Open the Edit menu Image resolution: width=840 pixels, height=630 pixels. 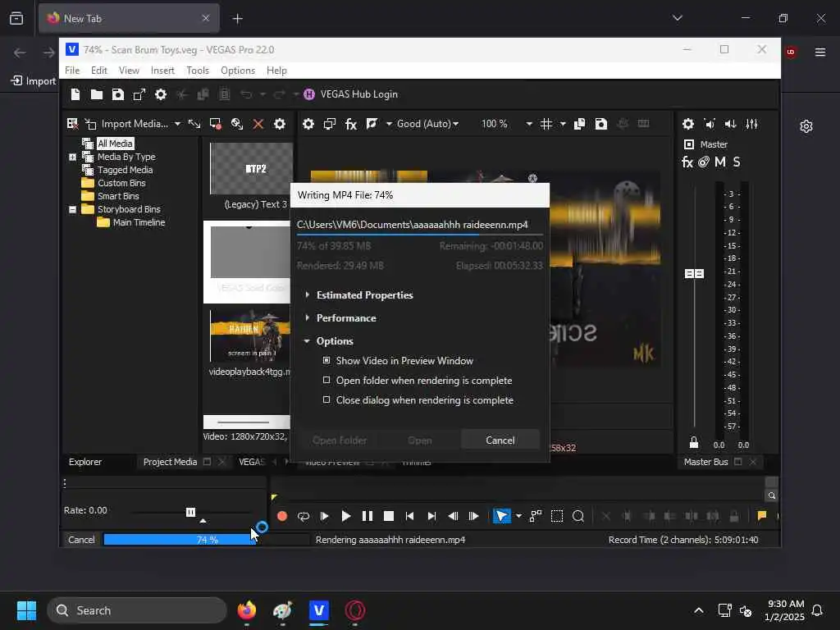pyautogui.click(x=99, y=71)
